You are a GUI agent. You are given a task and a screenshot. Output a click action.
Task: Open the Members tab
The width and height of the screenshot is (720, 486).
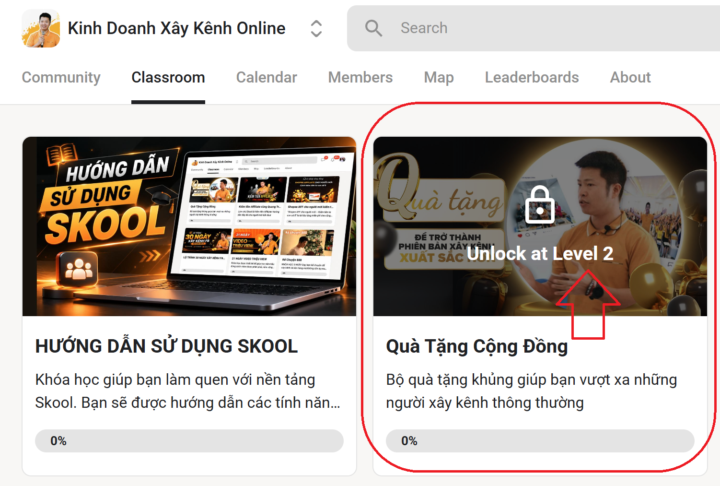360,77
